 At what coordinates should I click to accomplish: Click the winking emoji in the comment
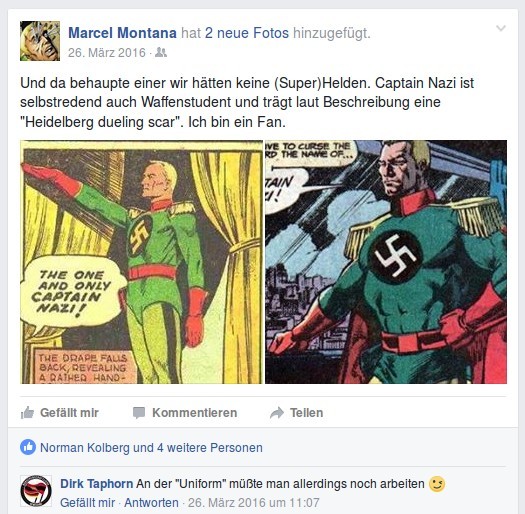(x=437, y=484)
